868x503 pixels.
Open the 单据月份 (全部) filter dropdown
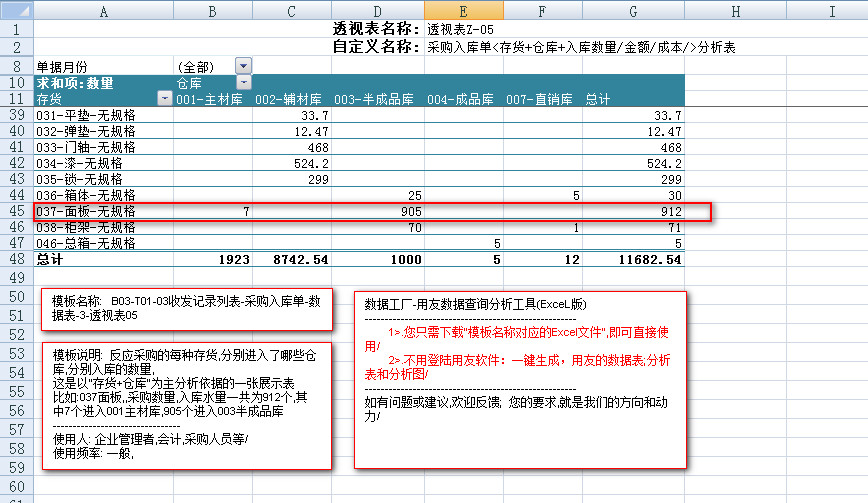(x=244, y=66)
